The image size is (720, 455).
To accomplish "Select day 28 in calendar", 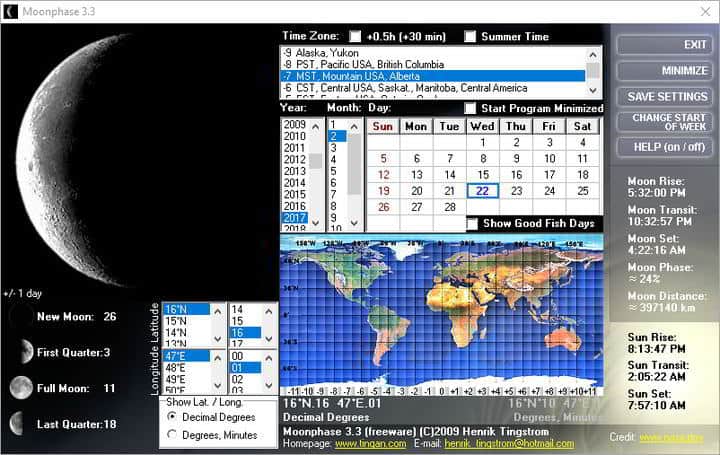I will tap(450, 207).
